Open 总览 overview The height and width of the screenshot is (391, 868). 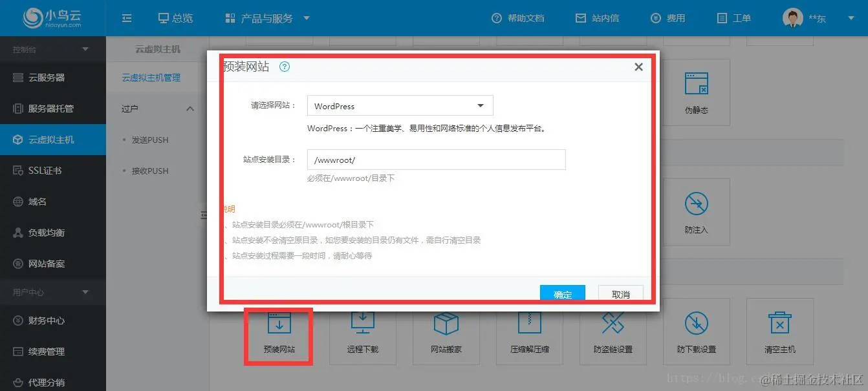(x=175, y=18)
